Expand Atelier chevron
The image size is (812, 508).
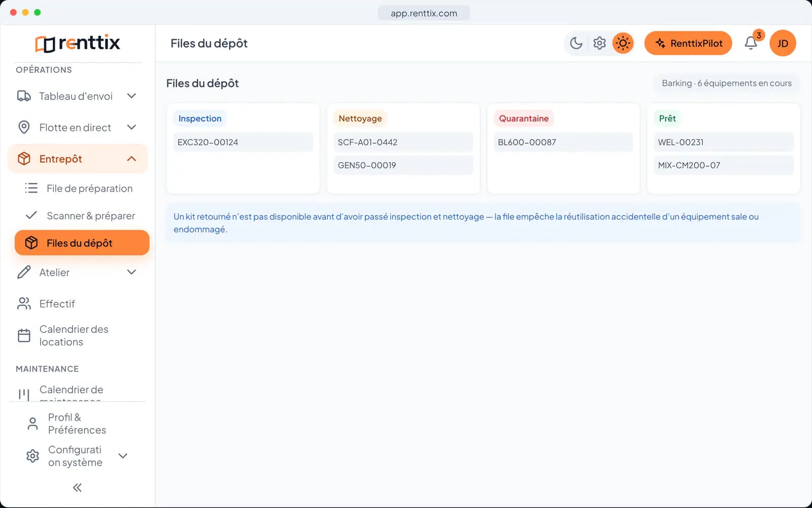(x=131, y=272)
